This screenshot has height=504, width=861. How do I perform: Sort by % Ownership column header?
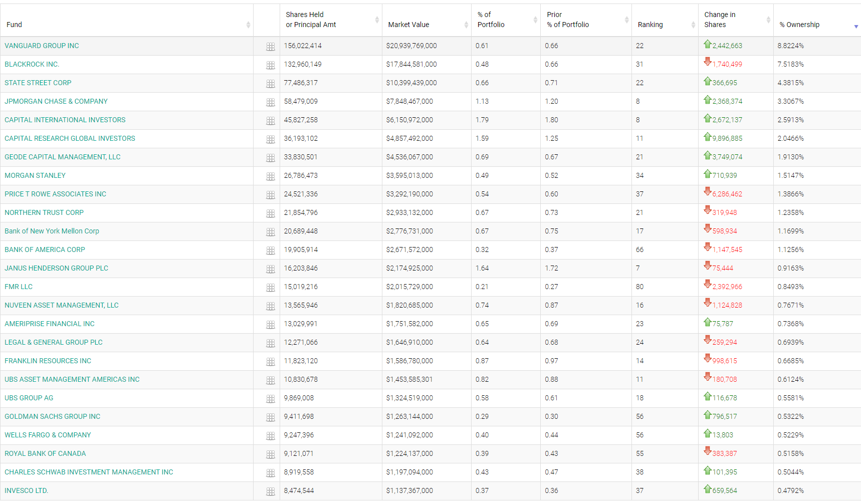(x=817, y=20)
